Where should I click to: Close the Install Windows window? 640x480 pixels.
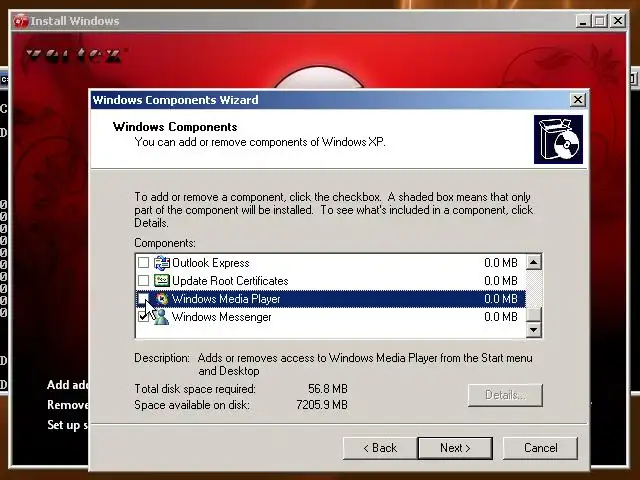click(x=618, y=21)
